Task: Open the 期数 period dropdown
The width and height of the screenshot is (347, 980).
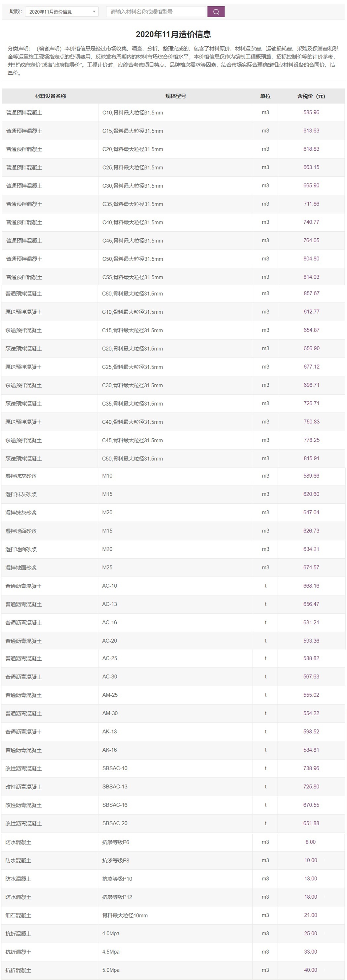Action: tap(62, 12)
